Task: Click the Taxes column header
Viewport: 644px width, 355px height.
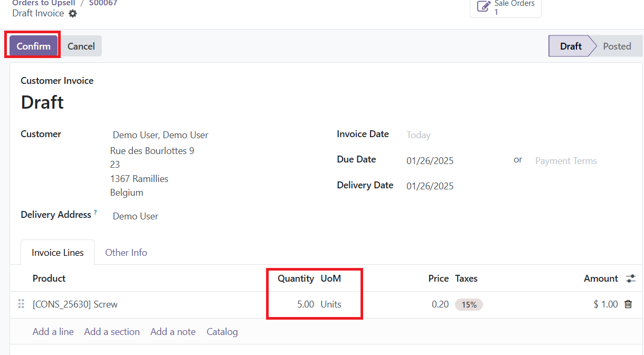Action: click(x=467, y=279)
